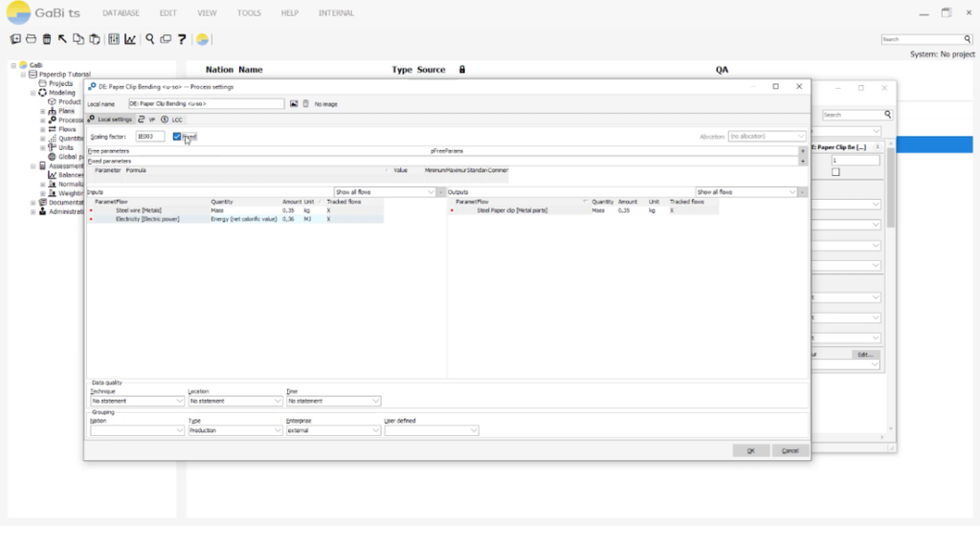The image size is (980, 547).
Task: Click the Local name text field
Action: tap(207, 103)
